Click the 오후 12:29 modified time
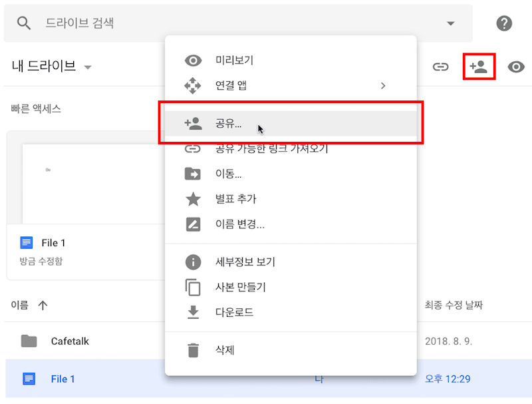Viewport: 532px width, 404px height. (x=448, y=379)
